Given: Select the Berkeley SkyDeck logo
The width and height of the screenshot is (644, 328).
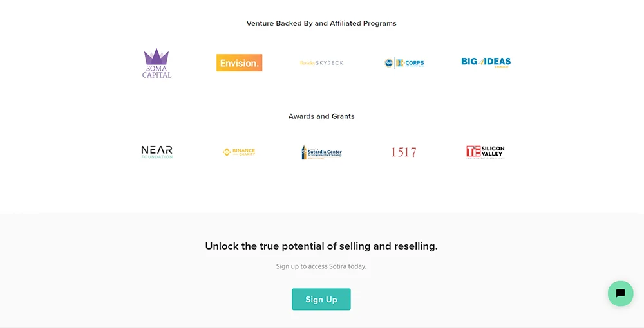Looking at the screenshot, I should coord(321,63).
